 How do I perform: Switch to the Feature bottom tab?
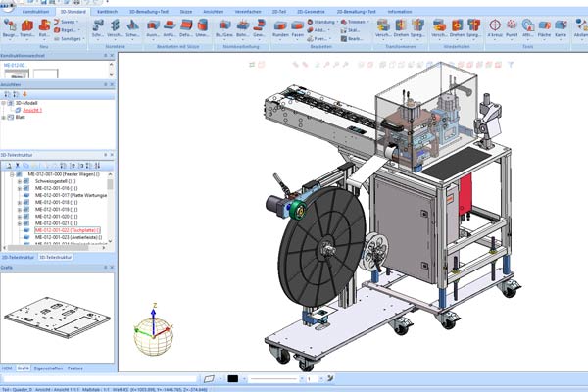(x=75, y=368)
